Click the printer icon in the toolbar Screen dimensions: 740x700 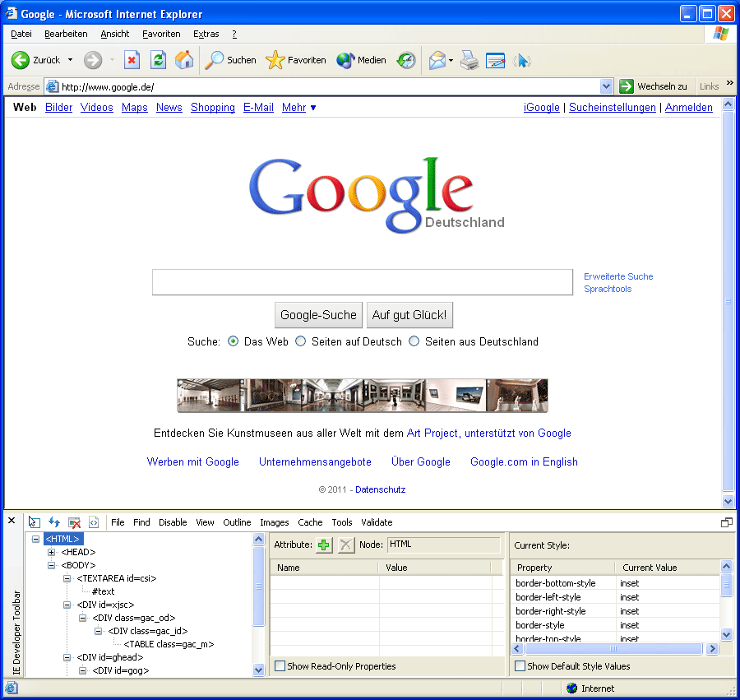pyautogui.click(x=469, y=60)
